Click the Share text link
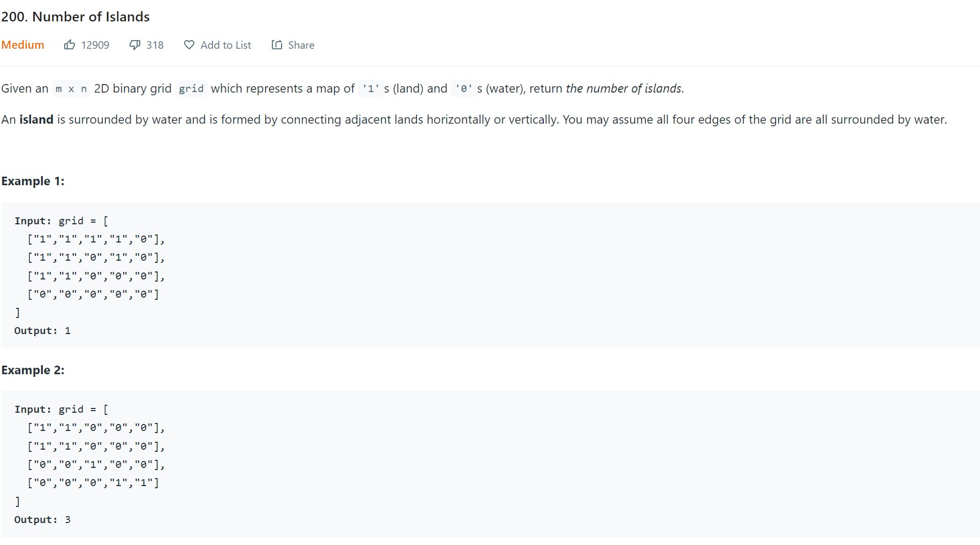 pyautogui.click(x=301, y=45)
